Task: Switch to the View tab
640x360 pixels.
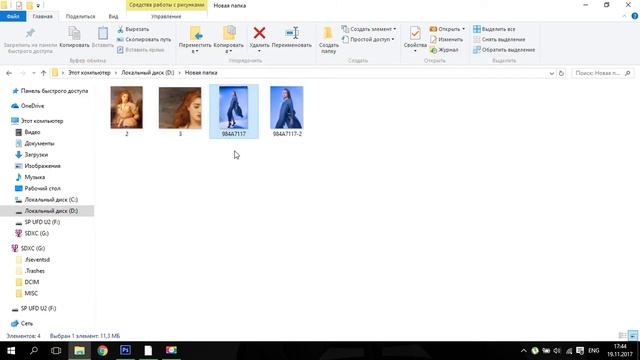Action: coord(113,16)
